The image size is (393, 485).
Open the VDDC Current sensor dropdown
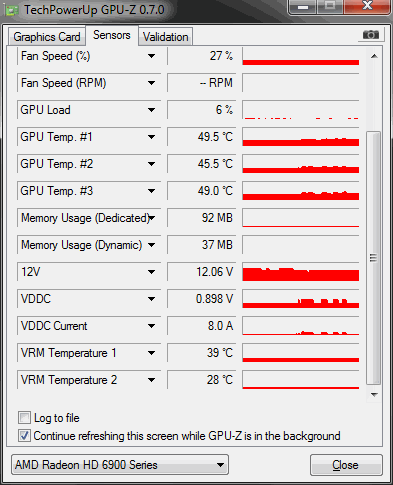point(152,326)
